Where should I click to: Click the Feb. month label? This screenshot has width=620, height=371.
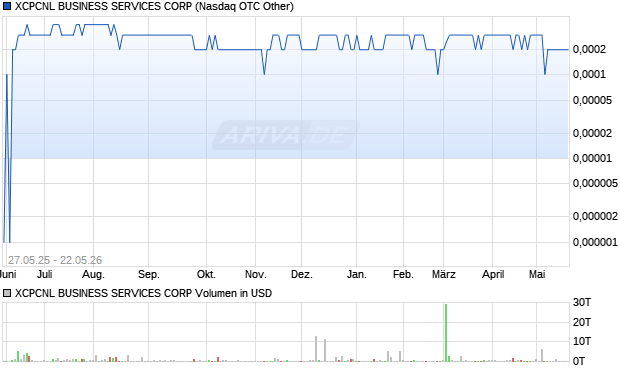coord(403,274)
